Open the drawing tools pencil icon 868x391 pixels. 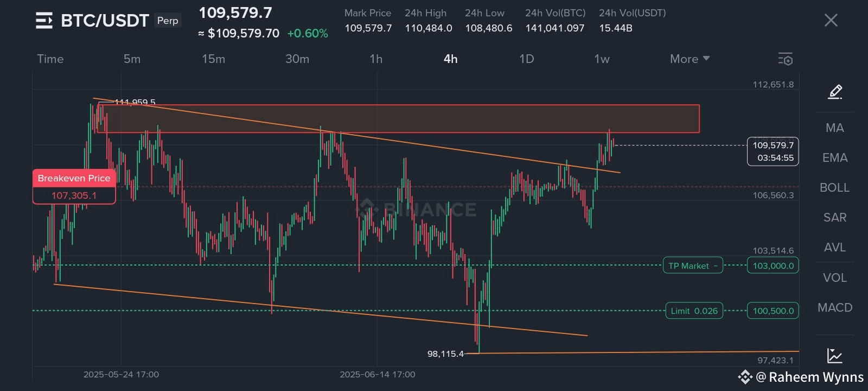[x=835, y=92]
